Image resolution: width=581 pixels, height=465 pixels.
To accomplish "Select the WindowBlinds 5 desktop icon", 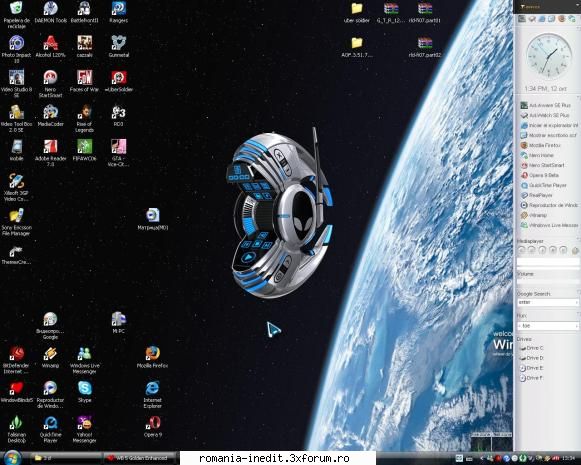I will (x=16, y=392).
